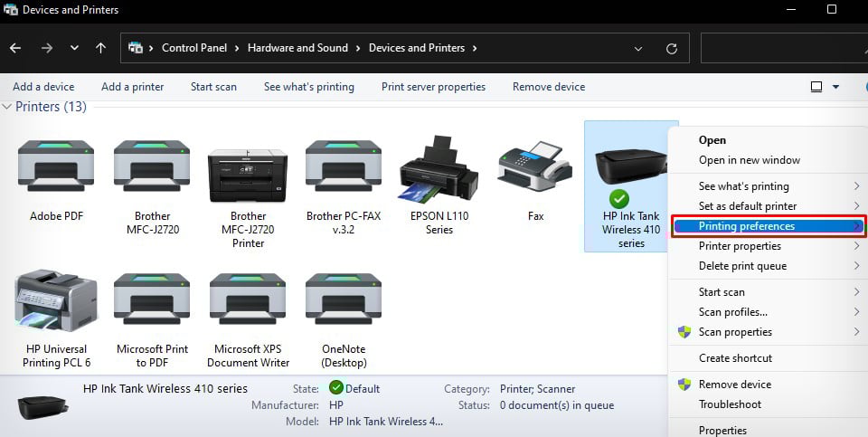Image resolution: width=868 pixels, height=437 pixels.
Task: Choose Printing preferences from context menu
Action: 746,226
